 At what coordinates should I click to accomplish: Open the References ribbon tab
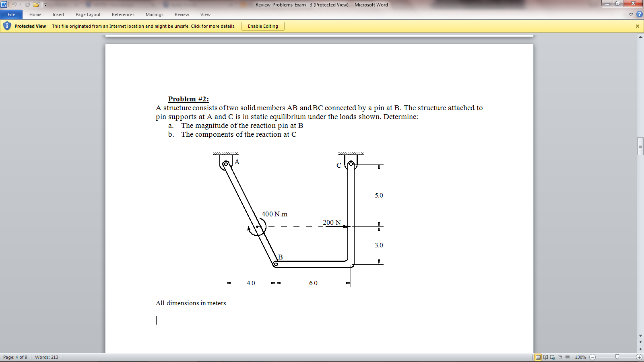click(123, 14)
